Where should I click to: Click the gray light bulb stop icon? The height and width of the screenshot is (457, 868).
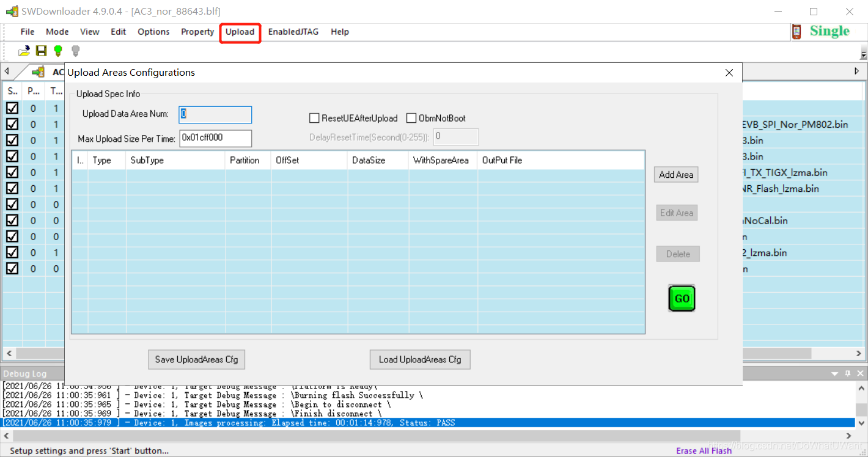(x=76, y=51)
